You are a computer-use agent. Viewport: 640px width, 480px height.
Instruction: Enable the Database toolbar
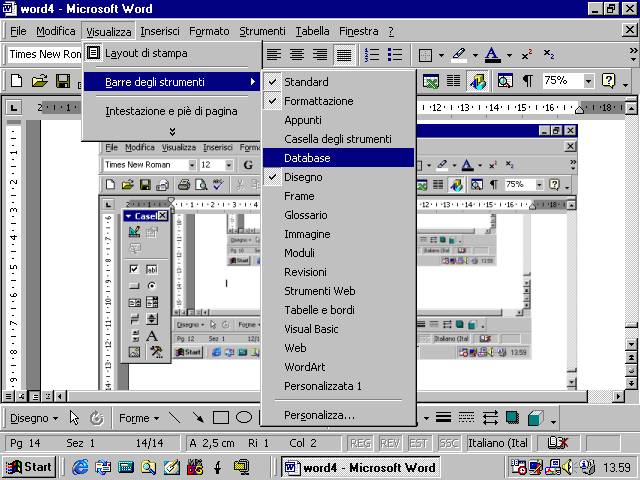pyautogui.click(x=338, y=158)
